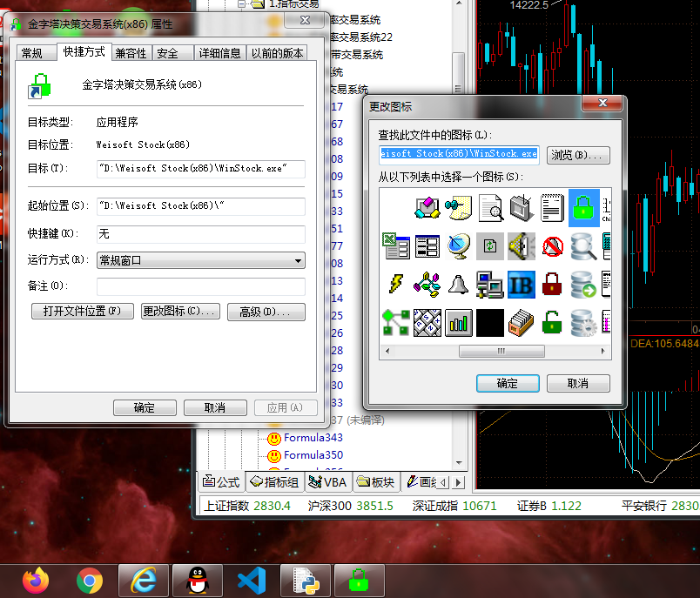Cancel the 更改图标 dialog with 取消
700x598 pixels.
(x=578, y=383)
